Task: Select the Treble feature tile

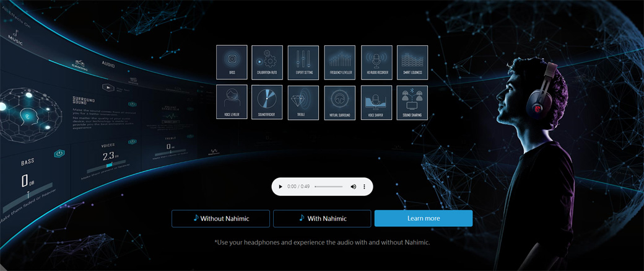Action: (x=303, y=103)
